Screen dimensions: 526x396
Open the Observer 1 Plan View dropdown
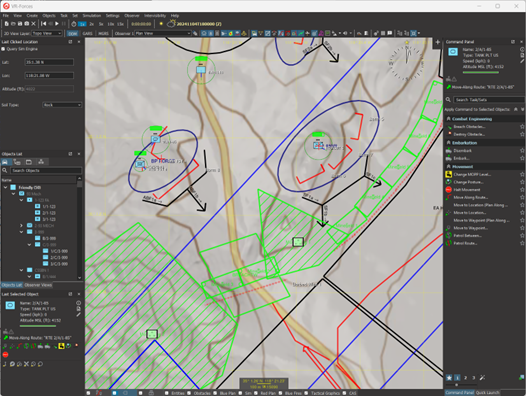point(163,33)
